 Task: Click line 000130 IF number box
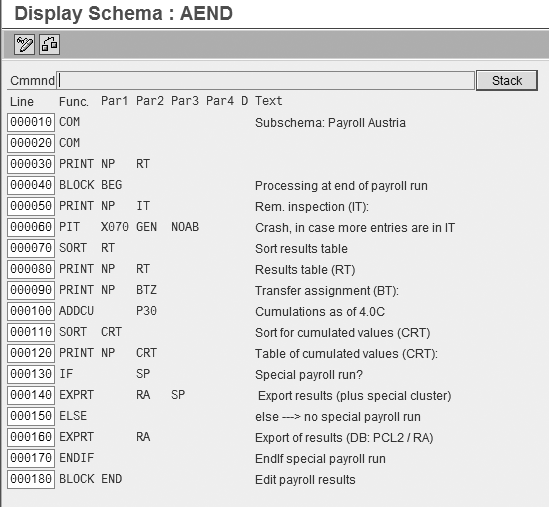[x=31, y=374]
